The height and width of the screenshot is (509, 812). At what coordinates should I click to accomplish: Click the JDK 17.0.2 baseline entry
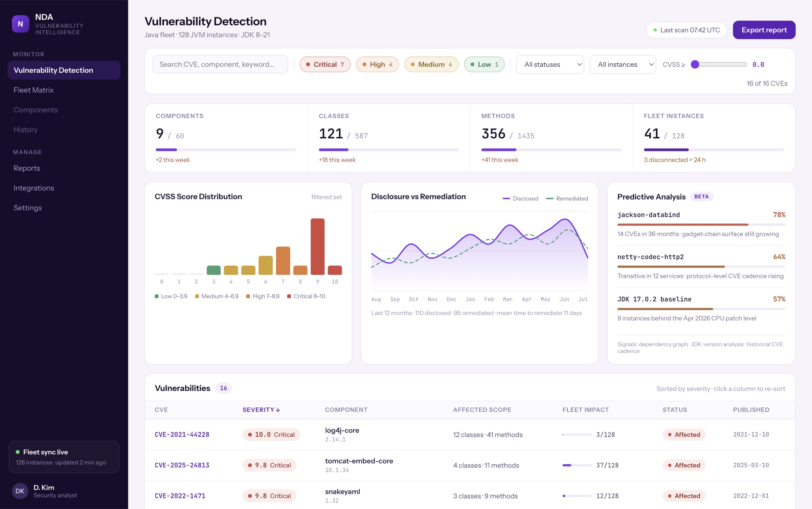click(x=701, y=308)
